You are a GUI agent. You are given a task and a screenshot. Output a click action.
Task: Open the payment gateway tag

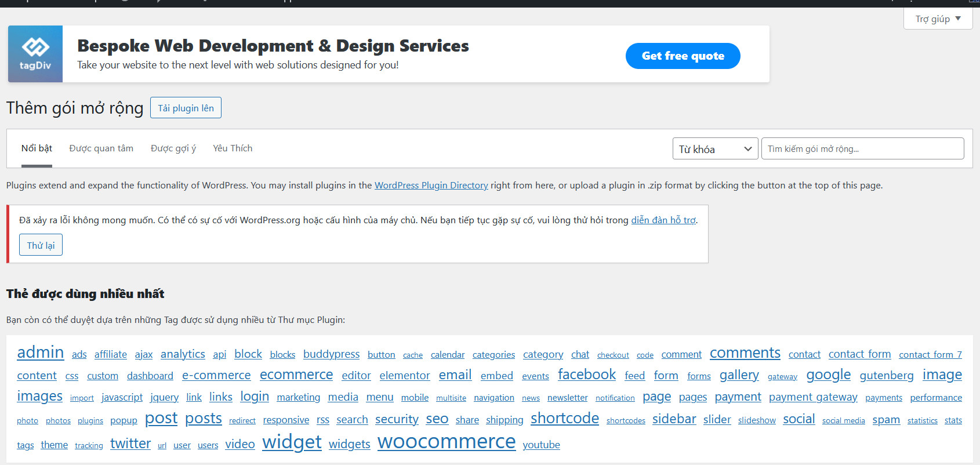[x=813, y=397]
